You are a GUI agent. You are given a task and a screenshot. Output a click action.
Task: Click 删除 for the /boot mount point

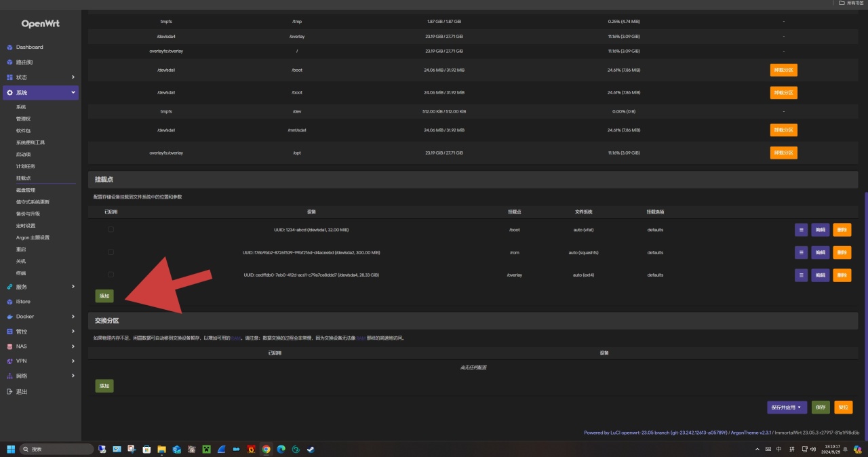point(842,230)
